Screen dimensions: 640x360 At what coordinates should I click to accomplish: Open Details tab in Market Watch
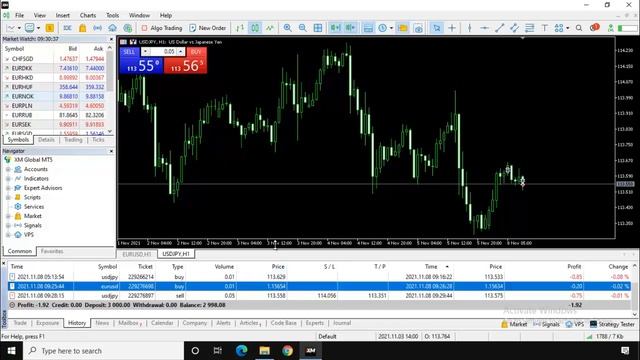46,140
